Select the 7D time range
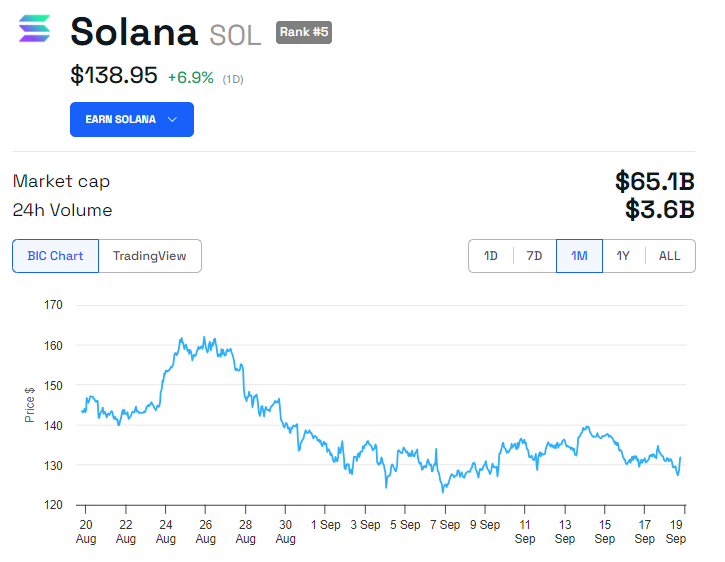This screenshot has width=725, height=562. pos(535,256)
